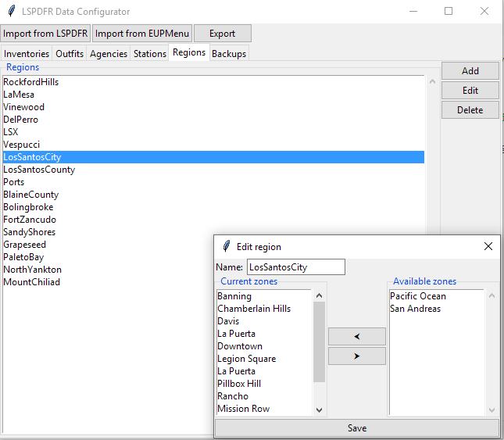Click the right arrow move-zone button
Screen dimensions: 504x440
(x=356, y=356)
